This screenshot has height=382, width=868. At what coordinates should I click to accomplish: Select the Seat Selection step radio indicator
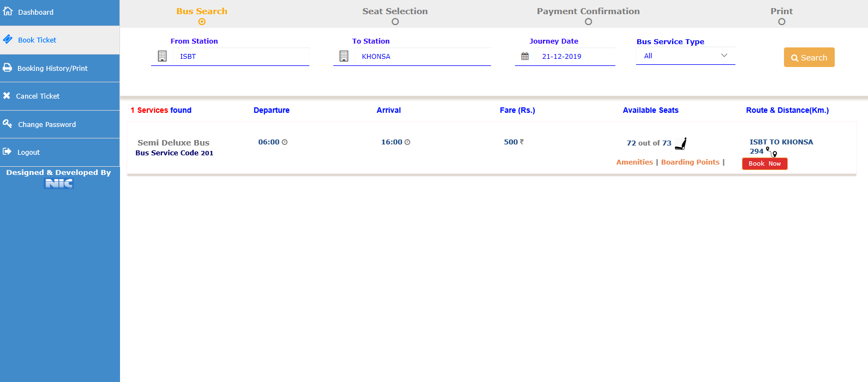point(395,22)
